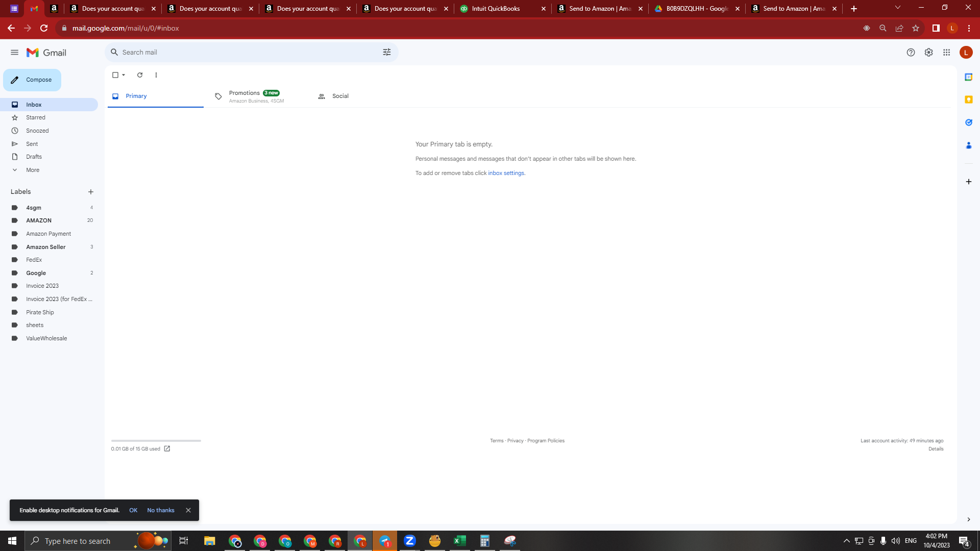Open Zoom from the taskbar
980x551 pixels.
(410, 541)
